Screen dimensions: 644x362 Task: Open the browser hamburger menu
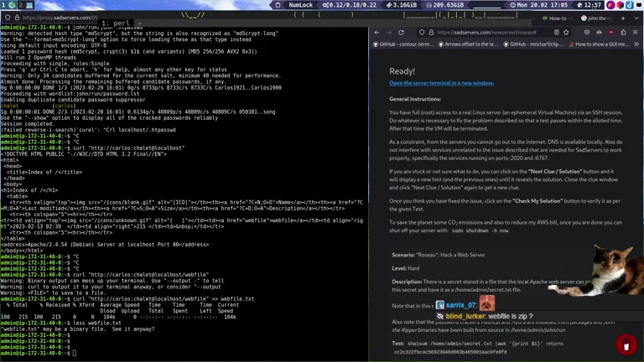(636, 33)
